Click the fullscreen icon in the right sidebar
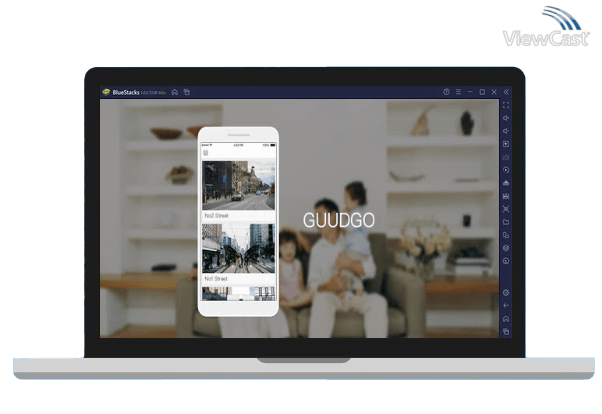602x414 pixels. [506, 105]
